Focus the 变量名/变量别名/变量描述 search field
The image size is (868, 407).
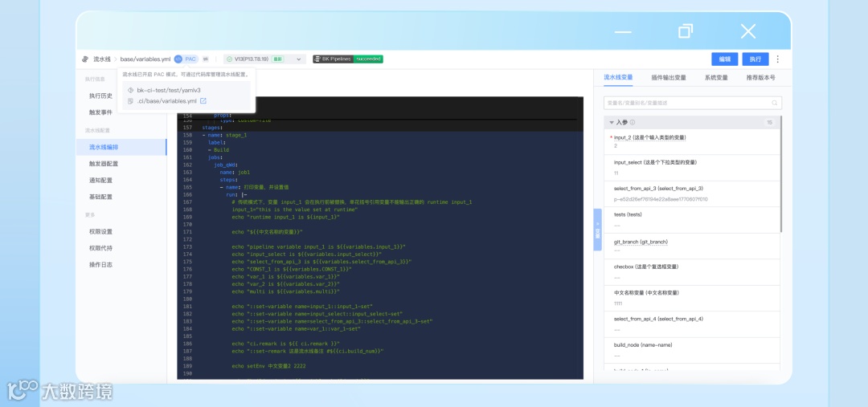[693, 103]
